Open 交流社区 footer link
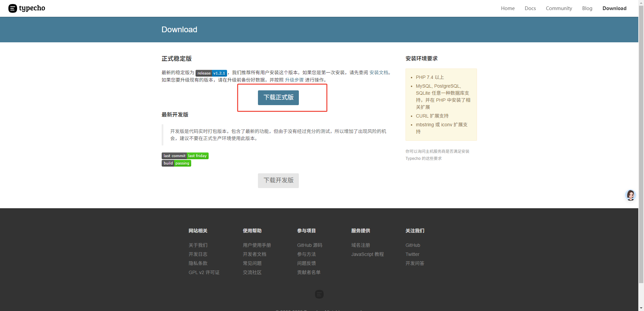 [252, 272]
